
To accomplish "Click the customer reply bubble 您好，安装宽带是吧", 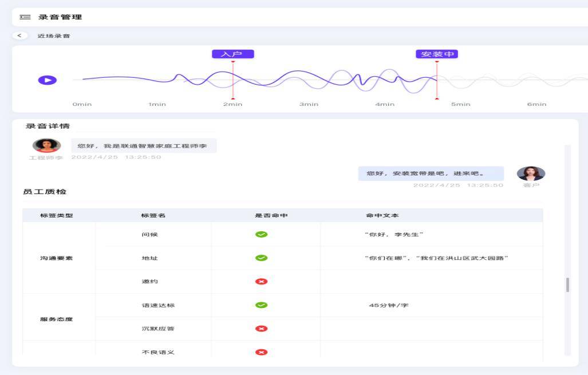I will [431, 173].
